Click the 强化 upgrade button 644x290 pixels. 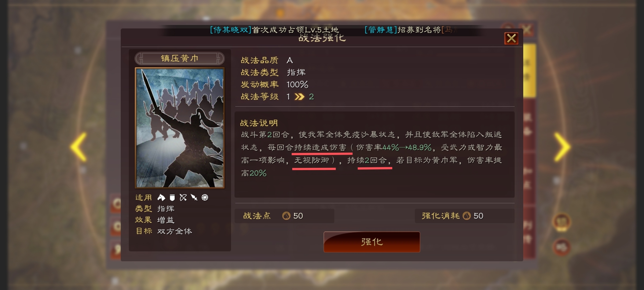[x=372, y=242]
